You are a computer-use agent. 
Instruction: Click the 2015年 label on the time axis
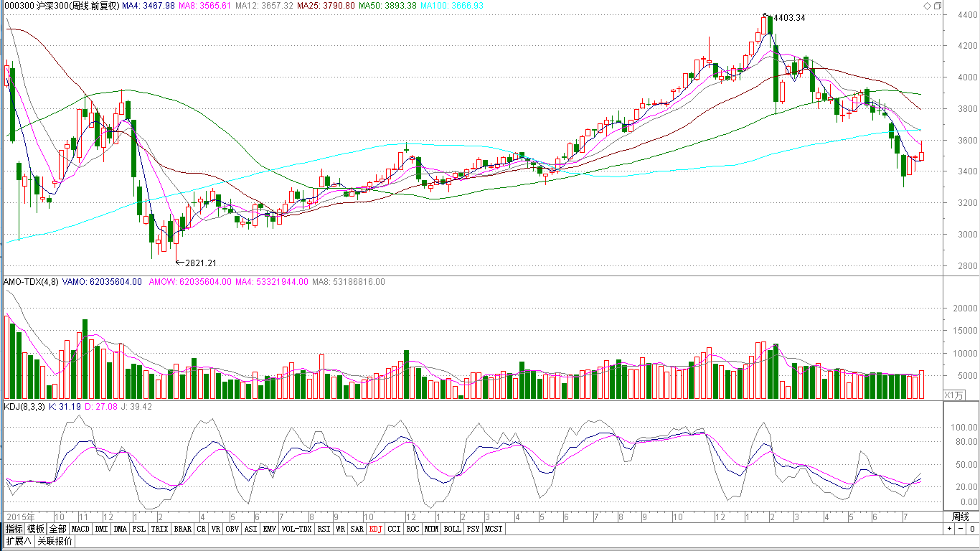21,517
